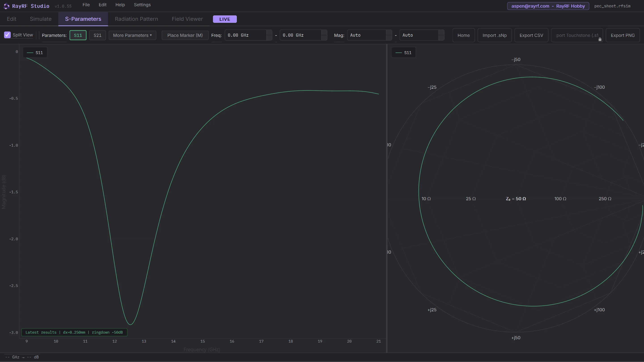Switch to the Simulate tab
Screen dimensions: 644x362
(41, 19)
